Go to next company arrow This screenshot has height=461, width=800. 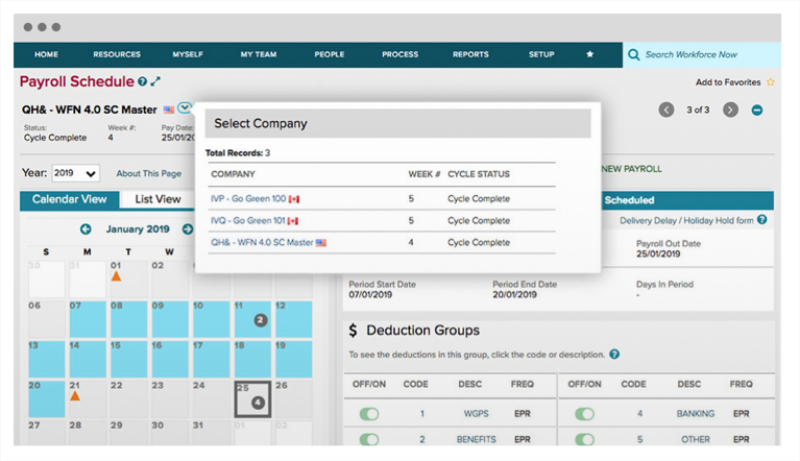731,110
